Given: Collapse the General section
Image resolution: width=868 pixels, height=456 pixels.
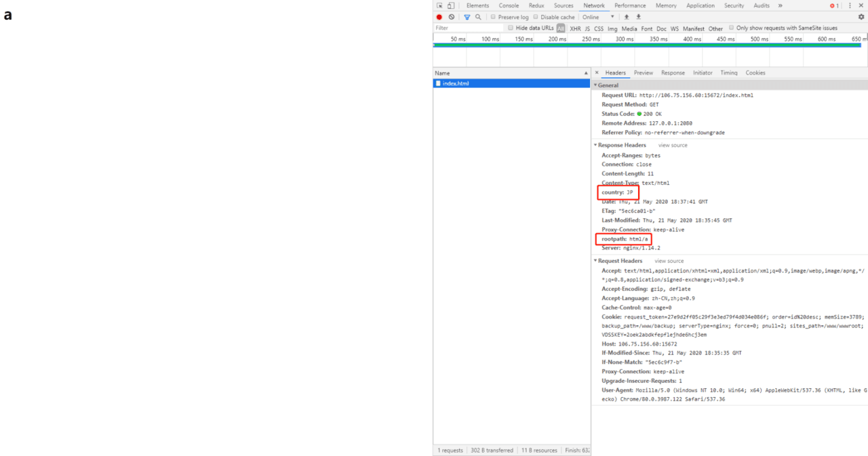Looking at the screenshot, I should point(606,85).
